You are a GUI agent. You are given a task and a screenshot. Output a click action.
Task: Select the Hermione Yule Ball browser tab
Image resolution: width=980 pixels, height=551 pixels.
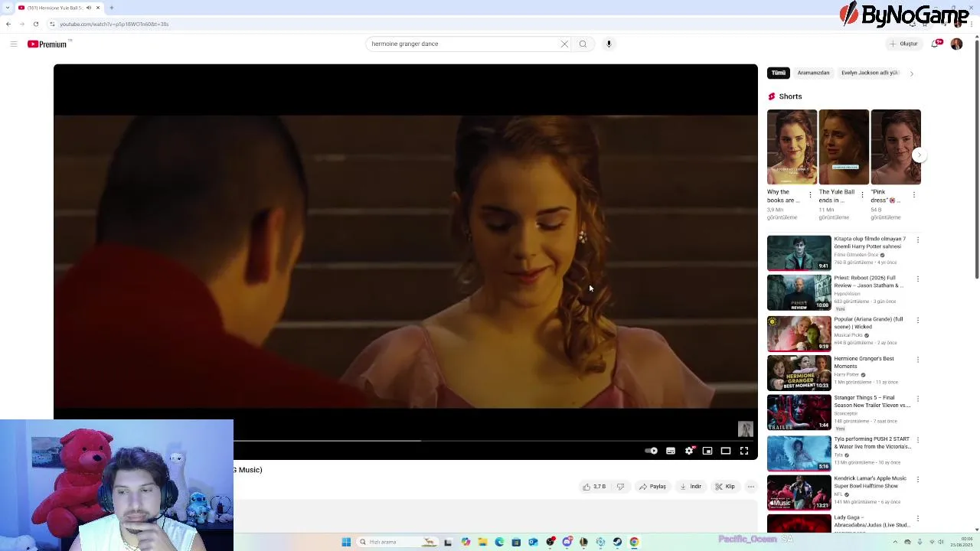[x=60, y=8]
